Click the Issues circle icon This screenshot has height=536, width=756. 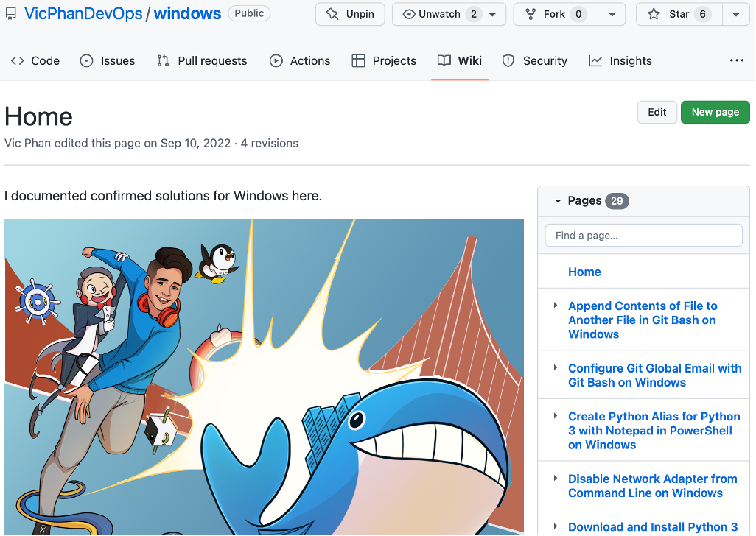pyautogui.click(x=86, y=60)
